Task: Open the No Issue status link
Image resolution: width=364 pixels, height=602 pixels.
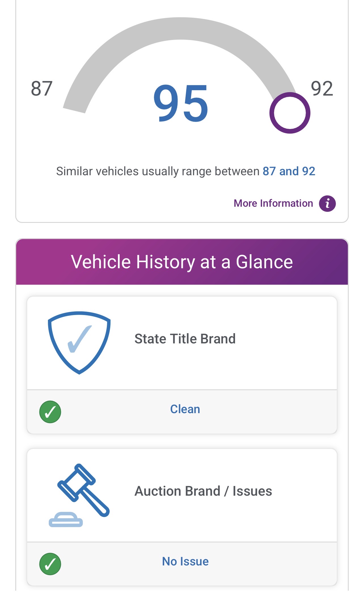Action: pyautogui.click(x=185, y=561)
